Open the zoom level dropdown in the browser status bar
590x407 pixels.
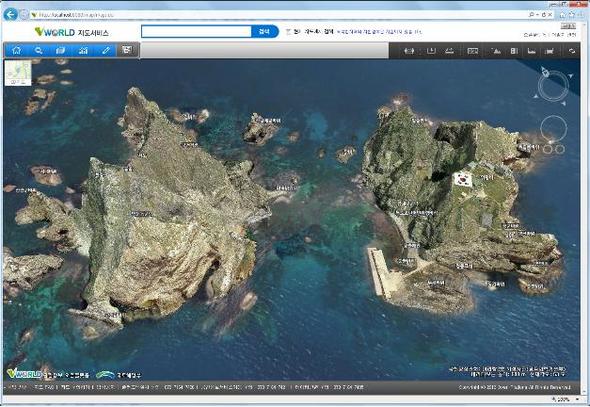[x=577, y=399]
